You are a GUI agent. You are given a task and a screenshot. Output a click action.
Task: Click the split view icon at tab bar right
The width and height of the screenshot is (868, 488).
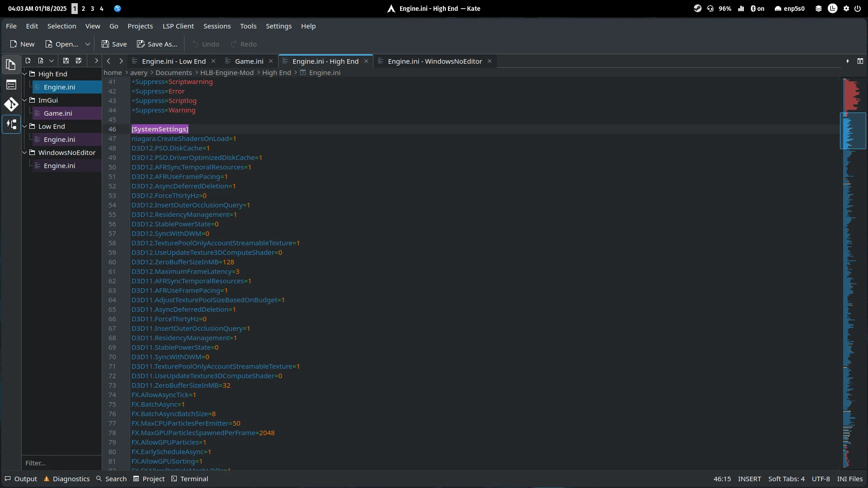860,61
